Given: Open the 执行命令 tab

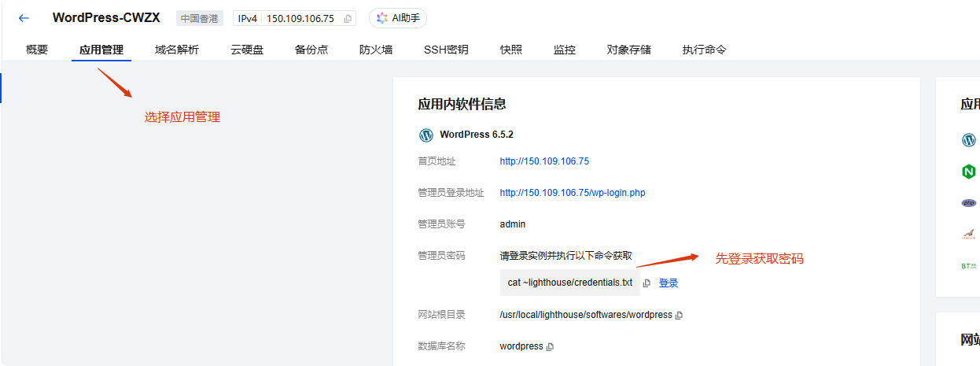Looking at the screenshot, I should pyautogui.click(x=705, y=50).
